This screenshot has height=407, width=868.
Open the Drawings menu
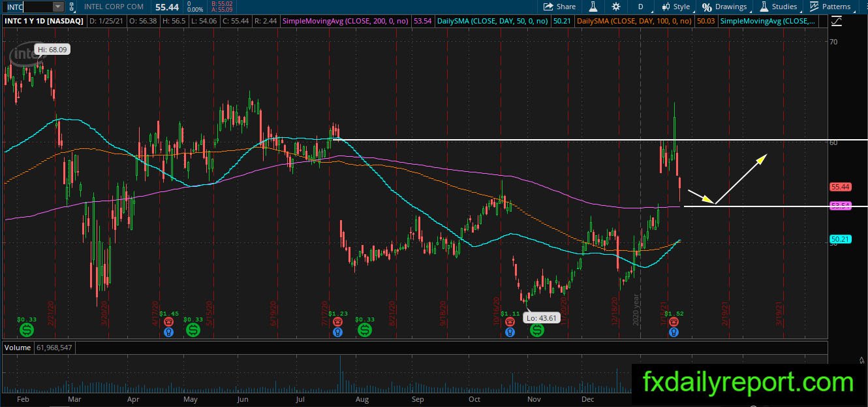click(724, 7)
